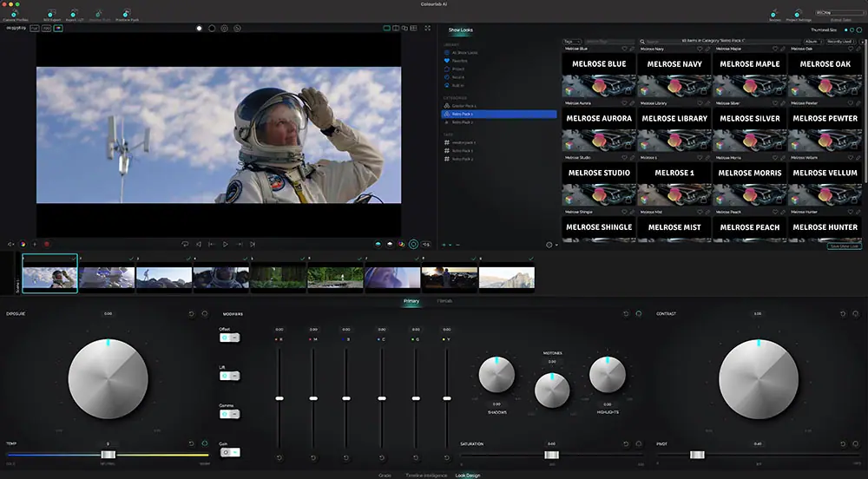The width and height of the screenshot is (868, 479).
Task: Open the Tags dropdown in looks browser
Action: pos(571,41)
